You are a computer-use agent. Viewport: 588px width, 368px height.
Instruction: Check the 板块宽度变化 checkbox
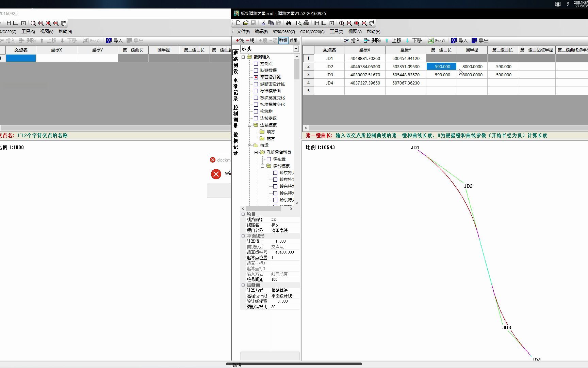pyautogui.click(x=256, y=98)
